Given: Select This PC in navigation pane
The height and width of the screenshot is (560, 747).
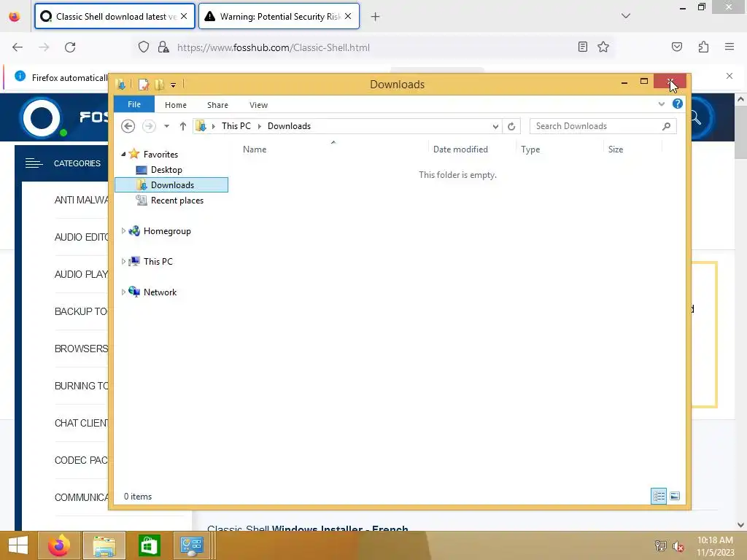Looking at the screenshot, I should click(x=158, y=262).
